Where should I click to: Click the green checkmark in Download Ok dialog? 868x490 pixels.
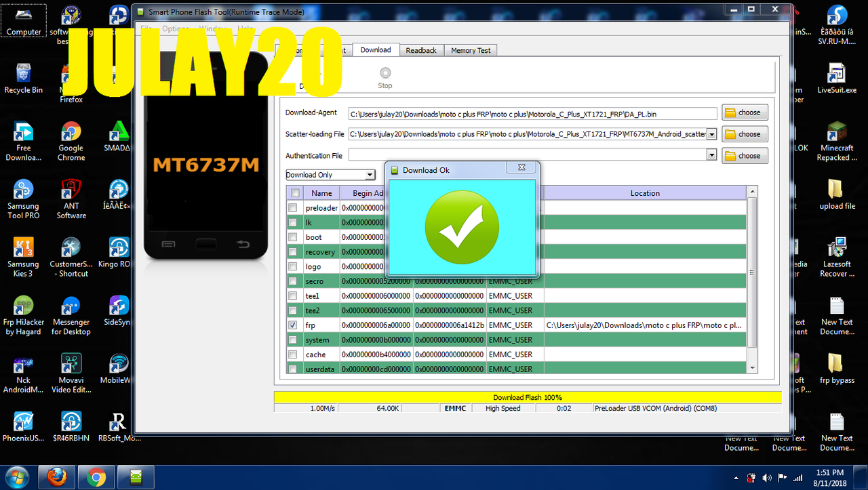click(462, 227)
